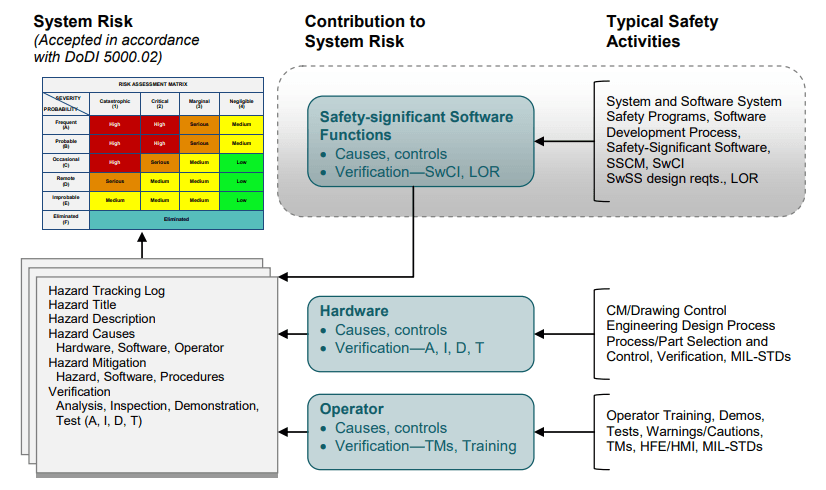The image size is (826, 490).
Task: Select the Improbable probability row label
Action: tap(65, 199)
